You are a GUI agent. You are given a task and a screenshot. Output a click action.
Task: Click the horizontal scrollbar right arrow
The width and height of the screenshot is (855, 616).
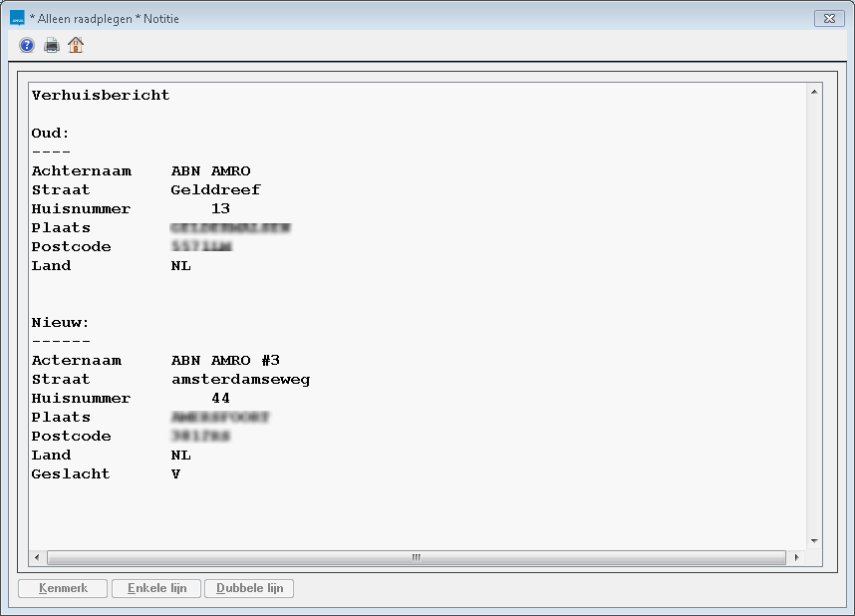(x=795, y=558)
